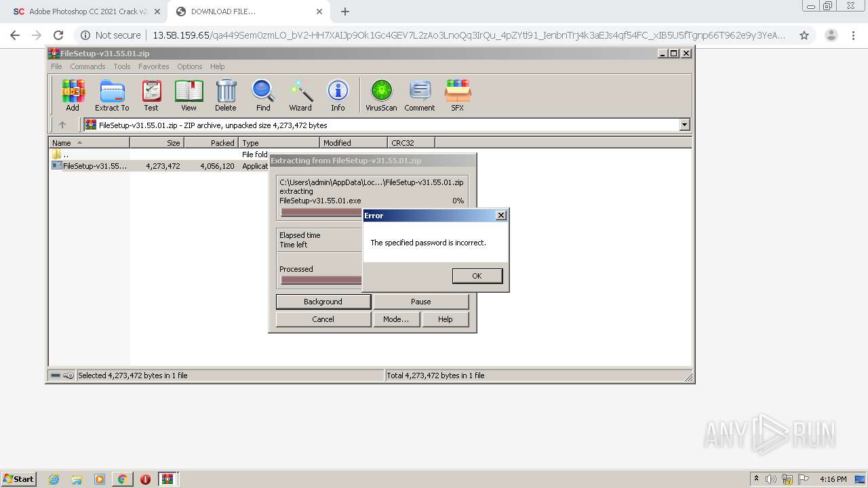Open the Find magnifier icon
Image resolution: width=868 pixels, height=488 pixels.
(x=263, y=96)
